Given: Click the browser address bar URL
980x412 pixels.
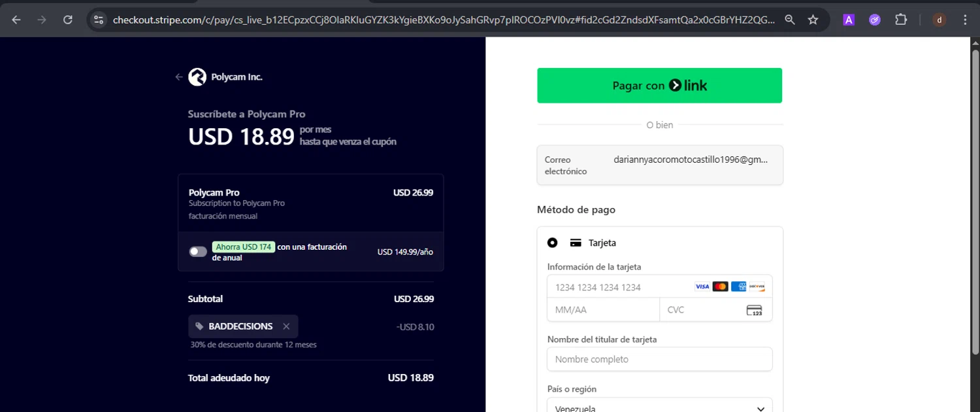Looking at the screenshot, I should (444, 20).
